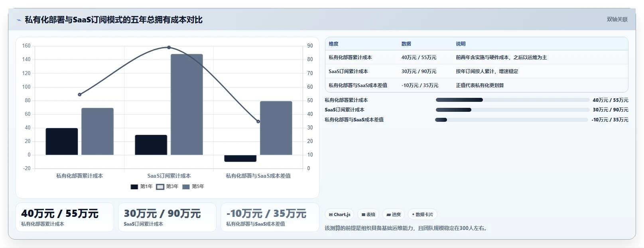Image resolution: width=644 pixels, height=248 pixels.
Task: Click the 双轴关联 label in the header
Action: [617, 19]
